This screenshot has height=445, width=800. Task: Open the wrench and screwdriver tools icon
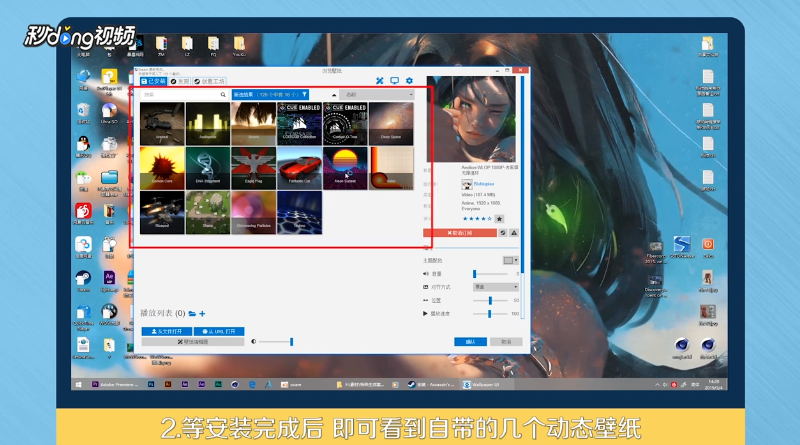click(380, 81)
